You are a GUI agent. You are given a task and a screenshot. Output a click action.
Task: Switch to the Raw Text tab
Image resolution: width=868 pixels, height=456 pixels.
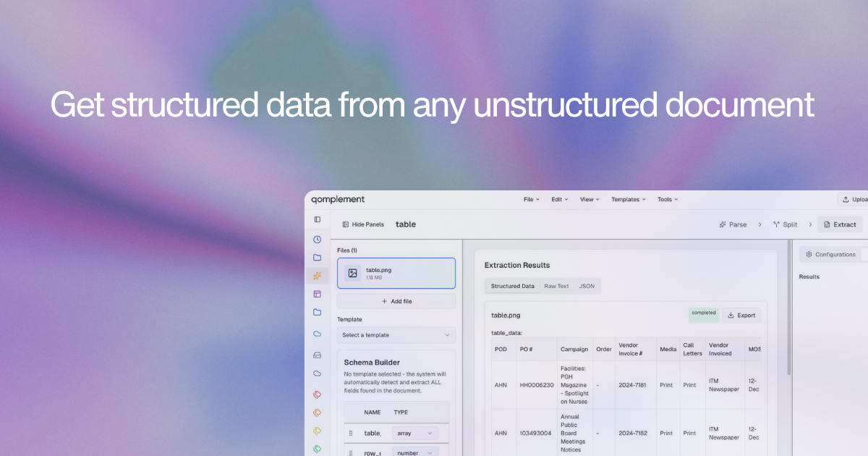click(556, 286)
